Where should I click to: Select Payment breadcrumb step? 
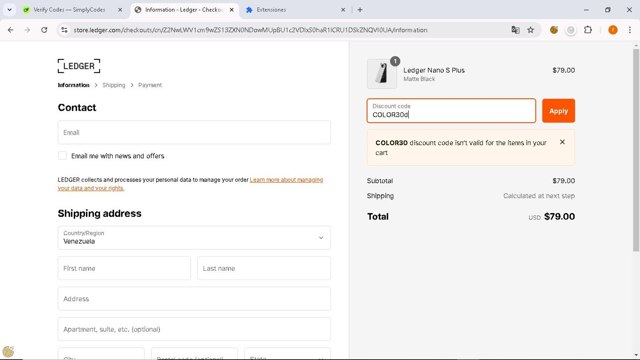click(x=150, y=85)
